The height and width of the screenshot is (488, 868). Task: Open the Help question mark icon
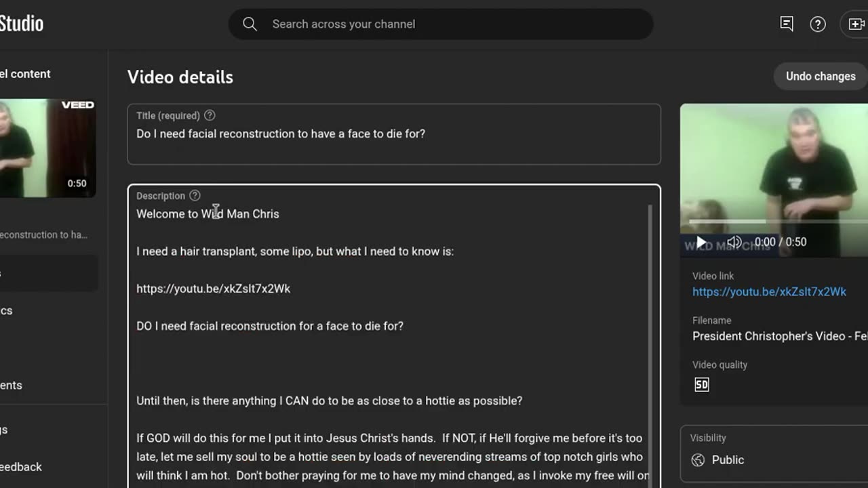click(x=818, y=24)
